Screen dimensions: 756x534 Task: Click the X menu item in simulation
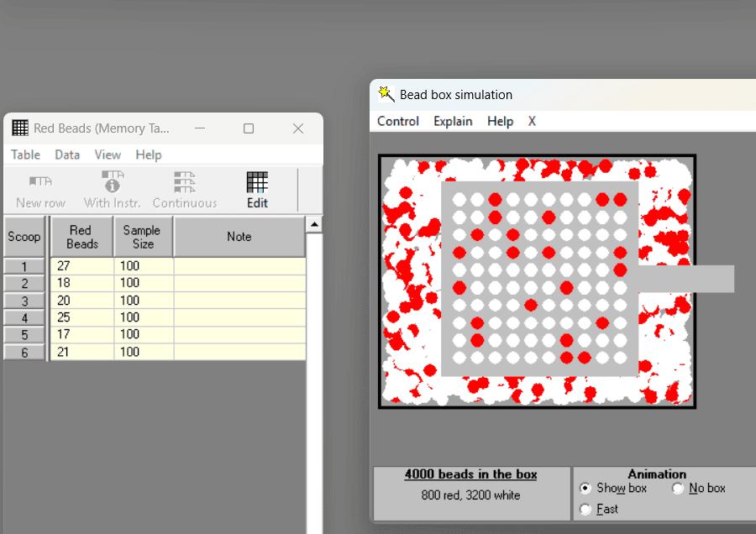(532, 121)
